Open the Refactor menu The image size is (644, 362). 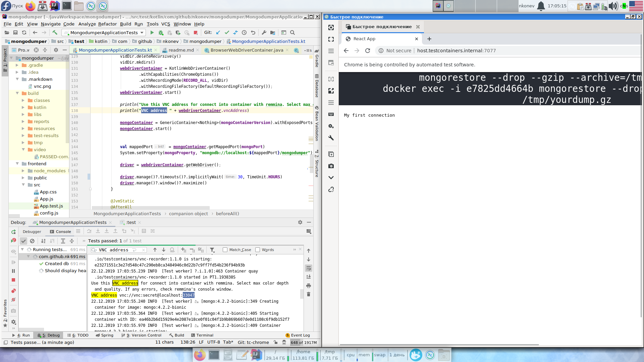pyautogui.click(x=107, y=24)
